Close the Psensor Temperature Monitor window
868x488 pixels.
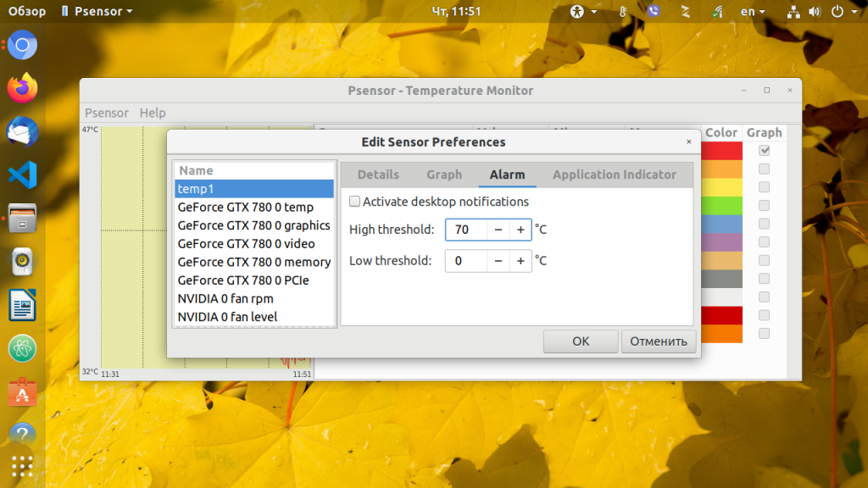click(790, 90)
